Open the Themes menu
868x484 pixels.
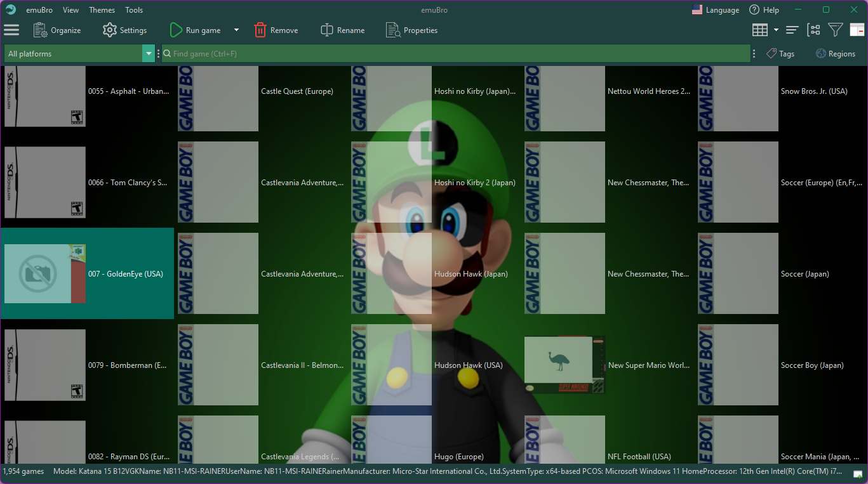102,10
